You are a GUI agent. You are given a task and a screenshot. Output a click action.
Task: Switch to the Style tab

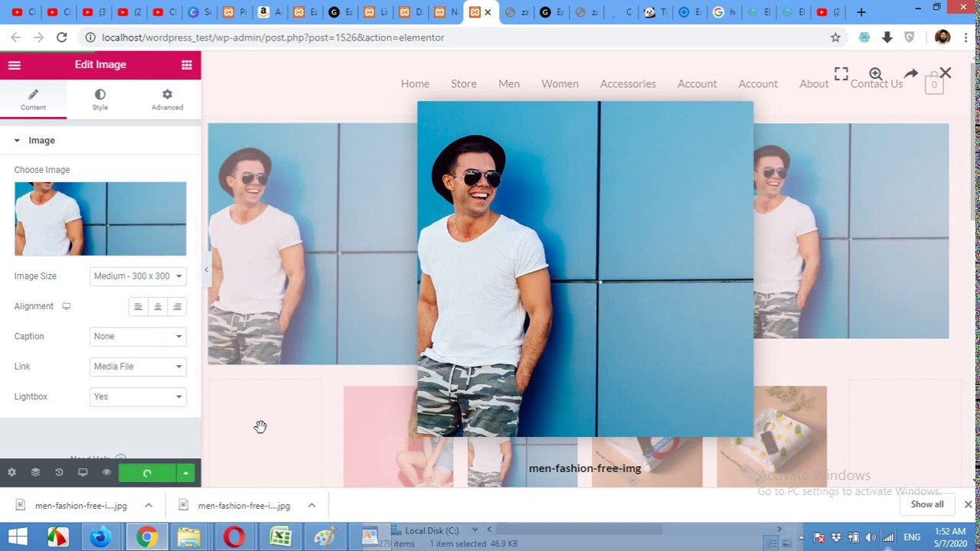click(x=100, y=99)
